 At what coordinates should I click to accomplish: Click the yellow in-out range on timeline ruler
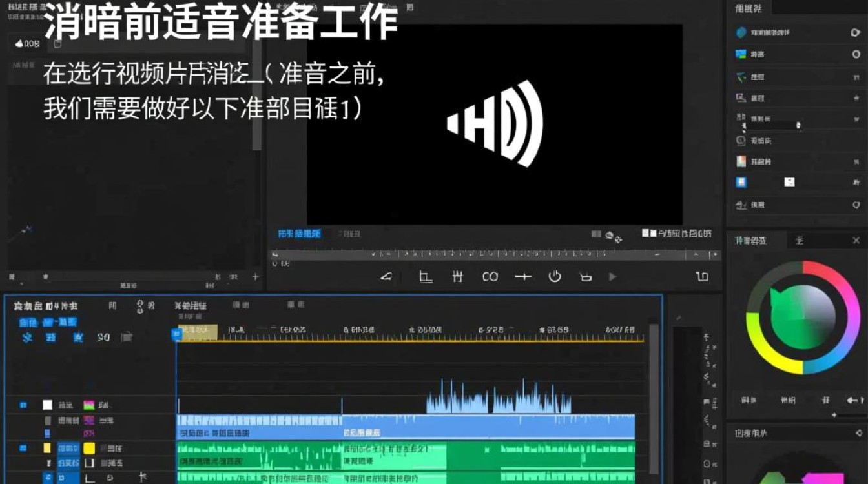[x=199, y=332]
